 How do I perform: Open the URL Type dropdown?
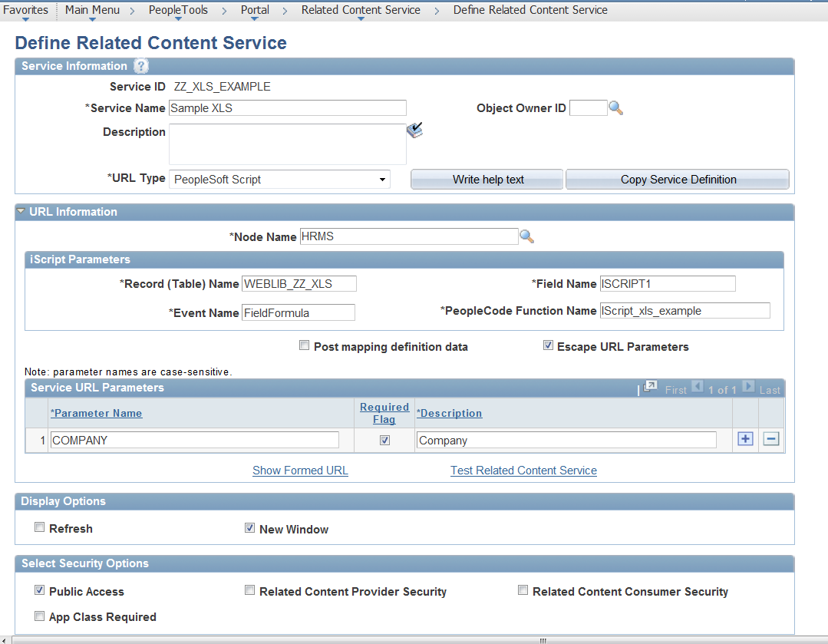tap(381, 178)
